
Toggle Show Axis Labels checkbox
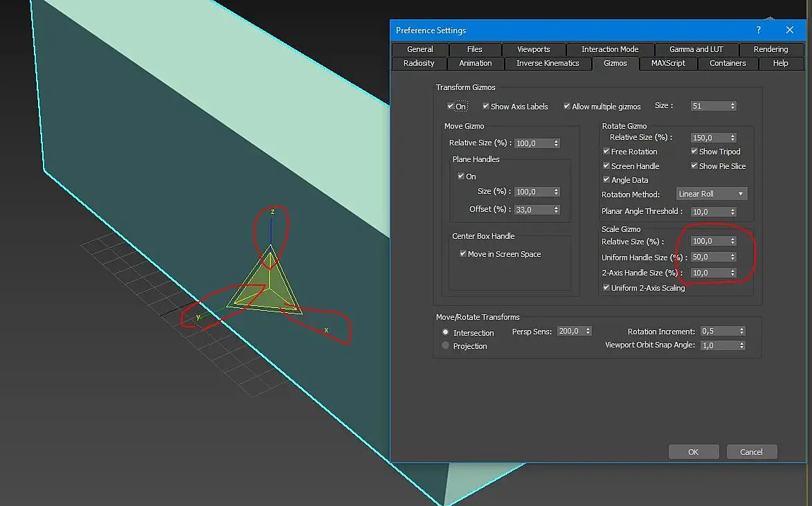(486, 107)
